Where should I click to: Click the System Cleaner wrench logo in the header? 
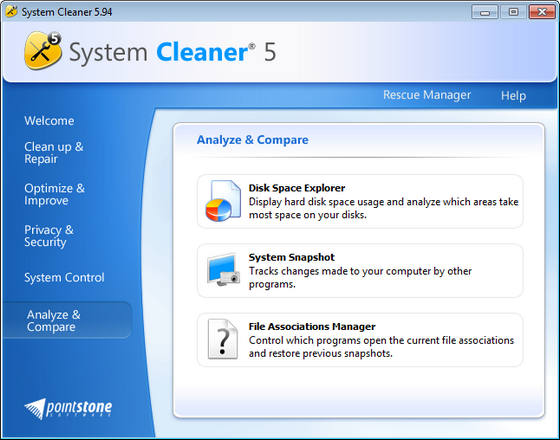coord(43,50)
